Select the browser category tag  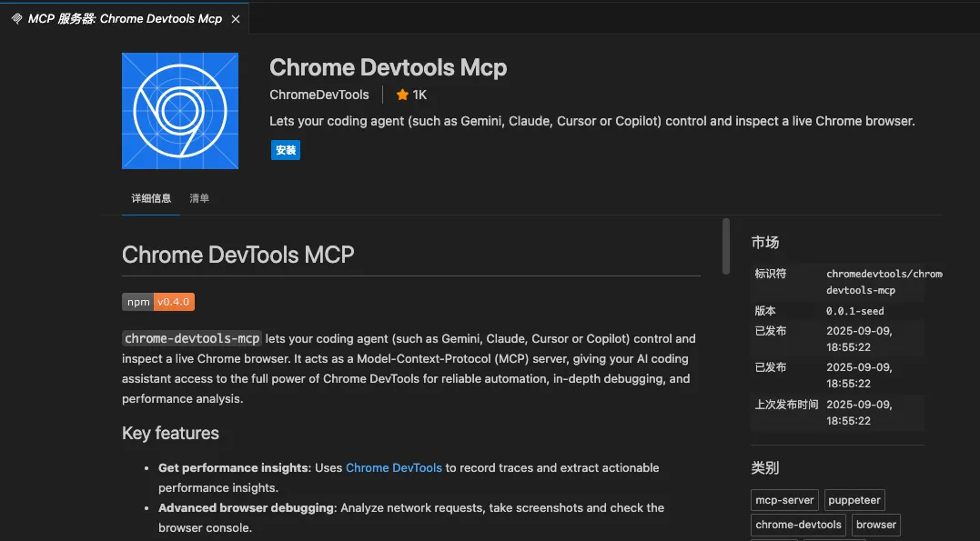(876, 525)
